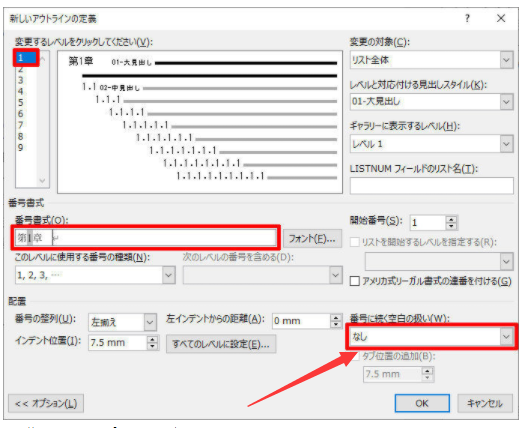Screen dimensions: 527x428
Task: Decrease the インデント位置 value
Action: (x=153, y=346)
